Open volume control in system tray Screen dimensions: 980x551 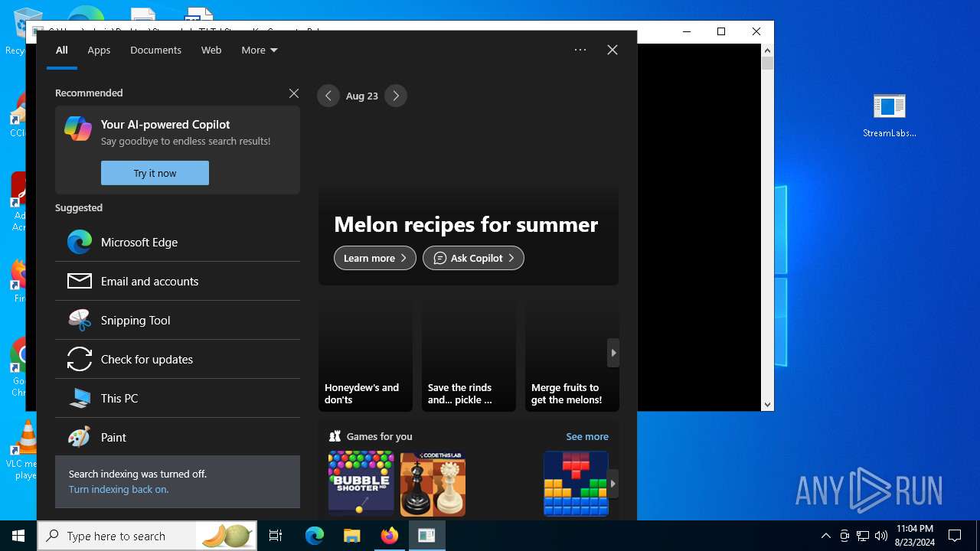[881, 536]
